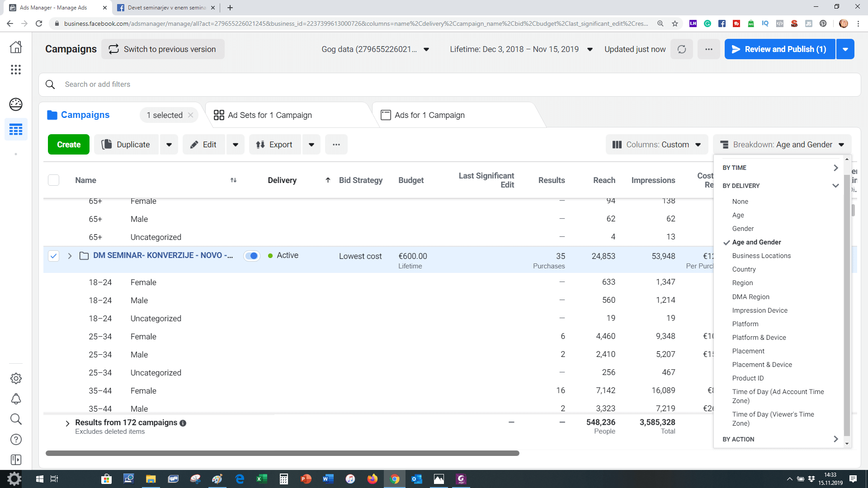Click the refresh data icon button
This screenshot has width=868, height=488.
tap(682, 49)
